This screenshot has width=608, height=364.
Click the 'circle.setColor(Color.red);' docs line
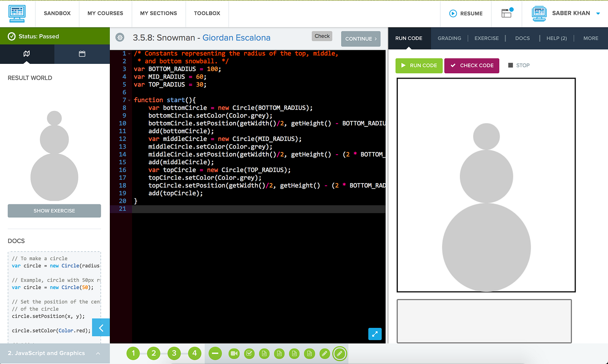click(51, 331)
